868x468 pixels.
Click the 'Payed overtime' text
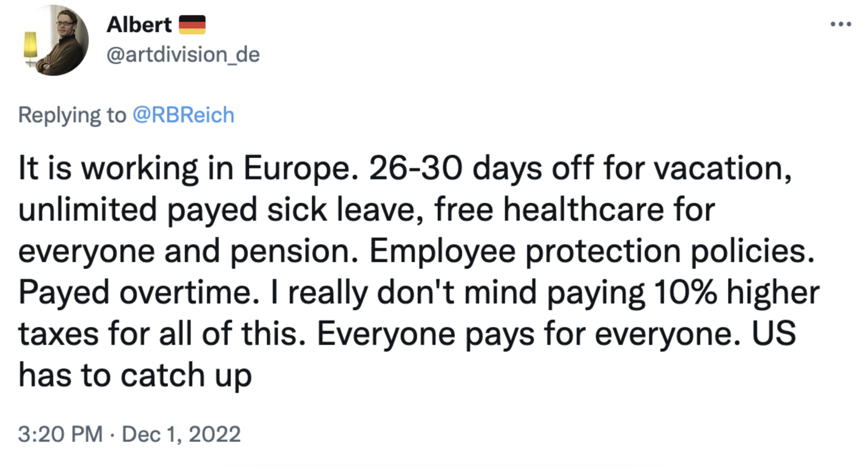click(139, 293)
